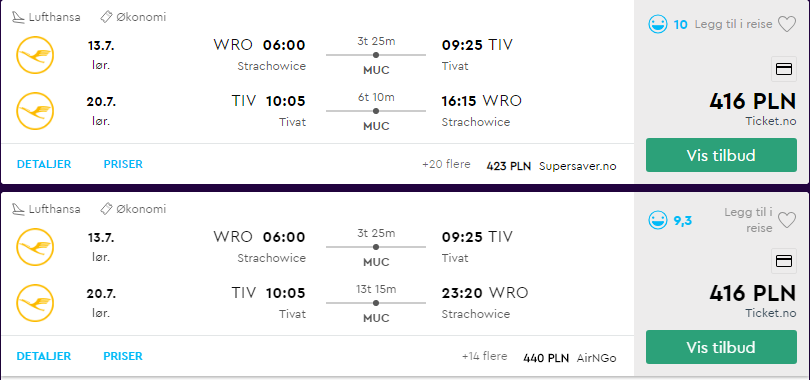810x380 pixels.
Task: Click Lufthansa logo for 23:20 WRO return flight
Action: [x=35, y=303]
